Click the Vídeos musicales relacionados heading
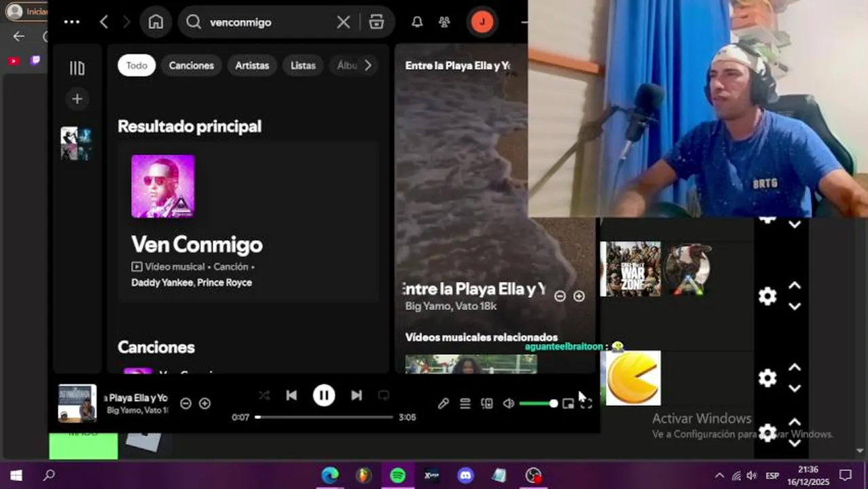Image resolution: width=868 pixels, height=489 pixels. tap(481, 338)
